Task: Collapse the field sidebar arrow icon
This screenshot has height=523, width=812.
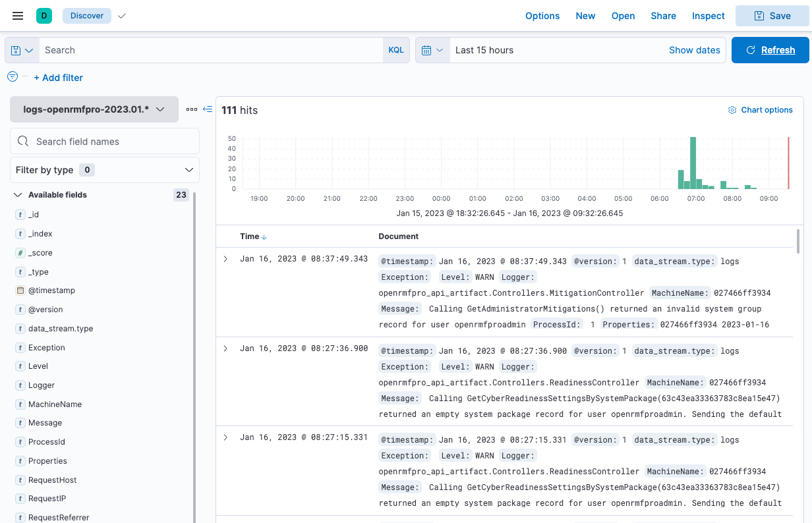Action: tap(208, 109)
